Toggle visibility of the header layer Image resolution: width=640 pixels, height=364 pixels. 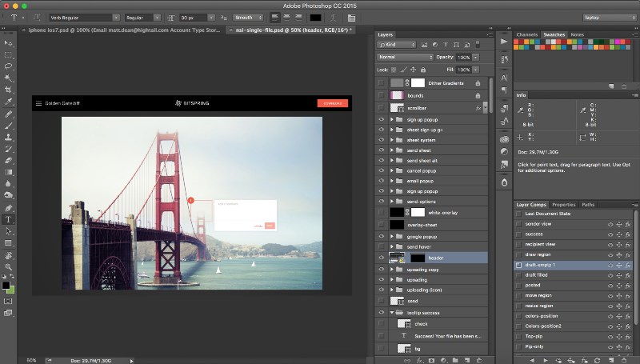click(x=382, y=258)
